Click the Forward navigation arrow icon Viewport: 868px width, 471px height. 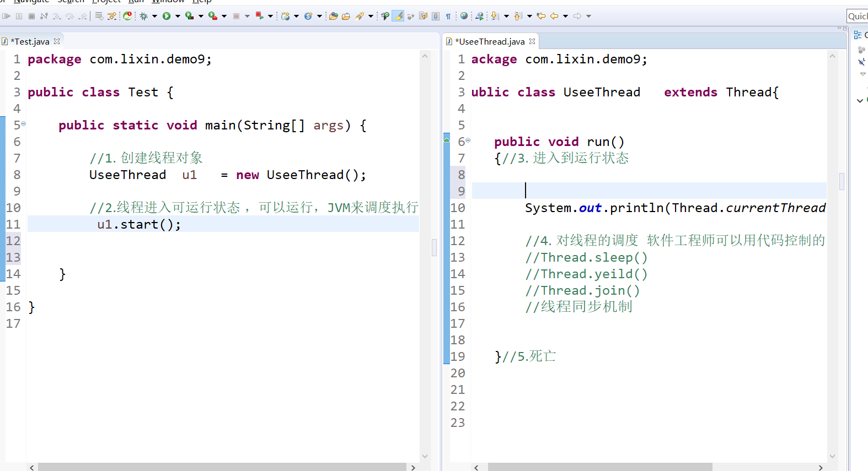tap(577, 16)
